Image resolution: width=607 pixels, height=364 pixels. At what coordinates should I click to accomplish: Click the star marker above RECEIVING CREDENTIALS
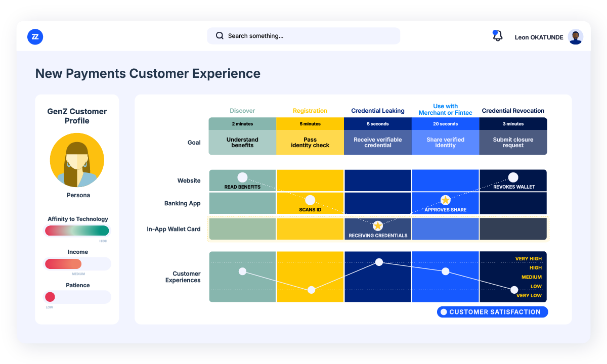tap(378, 226)
